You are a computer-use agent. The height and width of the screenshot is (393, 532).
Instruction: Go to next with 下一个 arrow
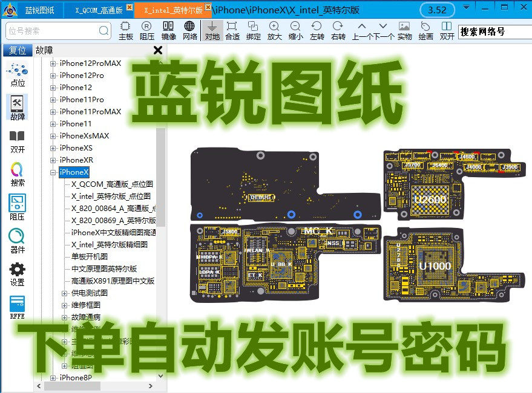coord(383,30)
